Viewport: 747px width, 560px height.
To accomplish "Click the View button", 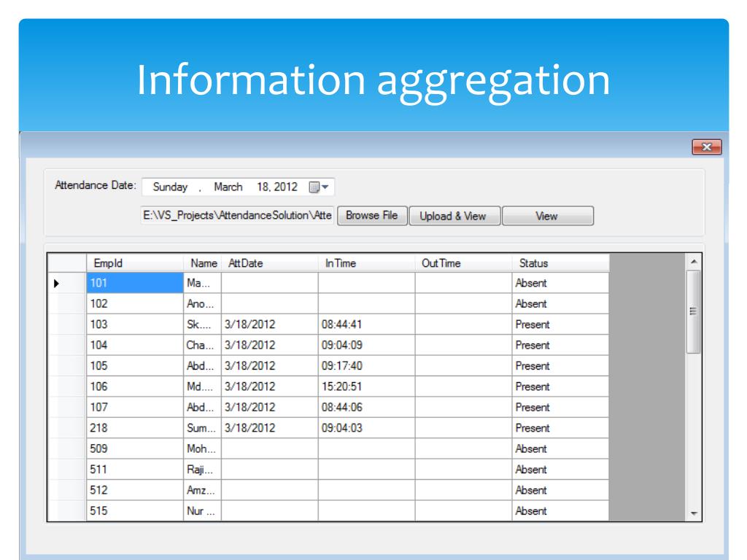I will click(x=548, y=216).
